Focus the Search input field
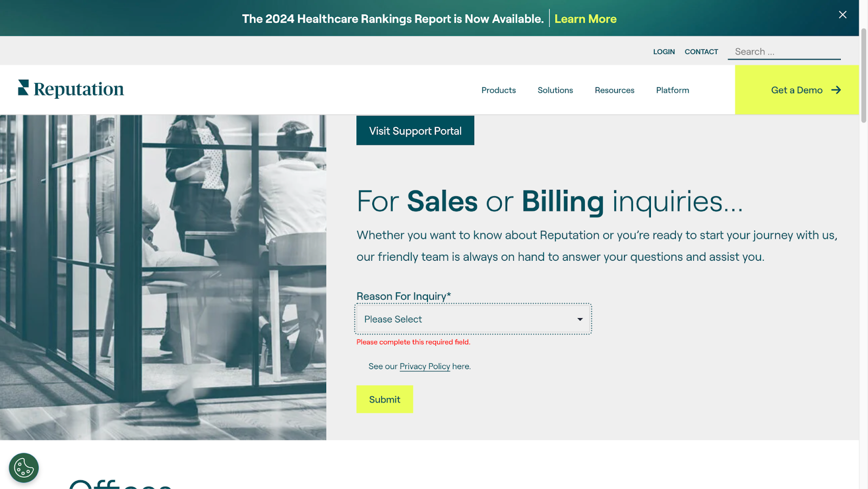Image resolution: width=868 pixels, height=489 pixels. [x=784, y=52]
